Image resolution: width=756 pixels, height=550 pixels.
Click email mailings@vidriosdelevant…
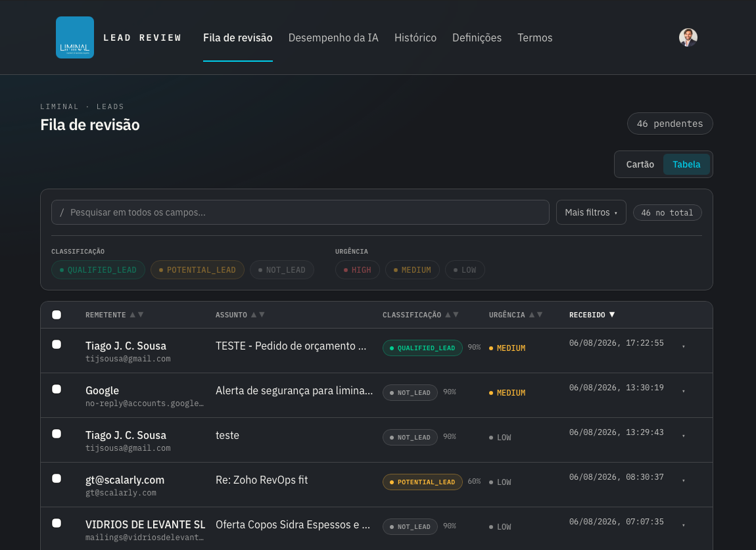click(145, 538)
